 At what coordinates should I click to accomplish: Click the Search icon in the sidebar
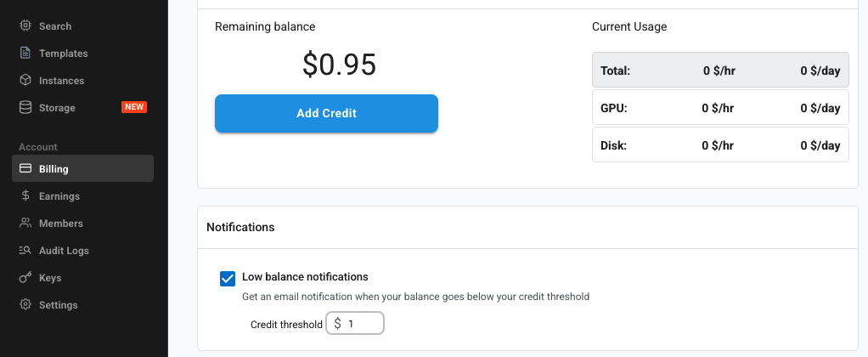pos(25,26)
